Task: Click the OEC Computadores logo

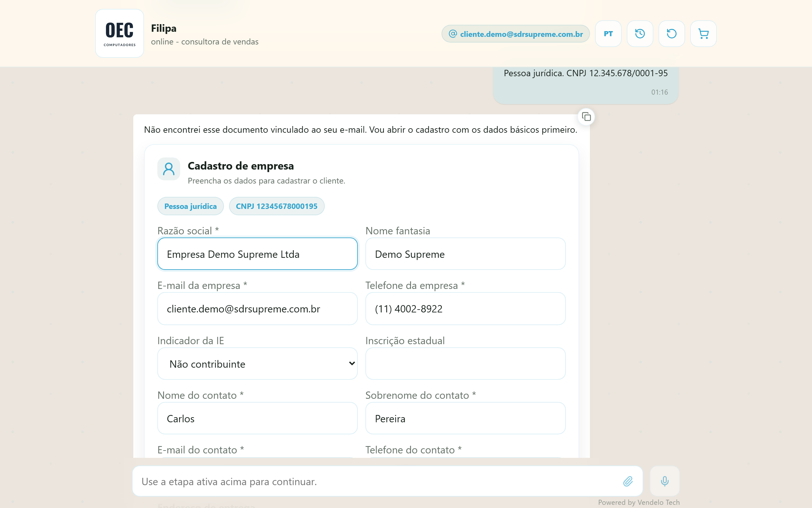Action: [120, 33]
